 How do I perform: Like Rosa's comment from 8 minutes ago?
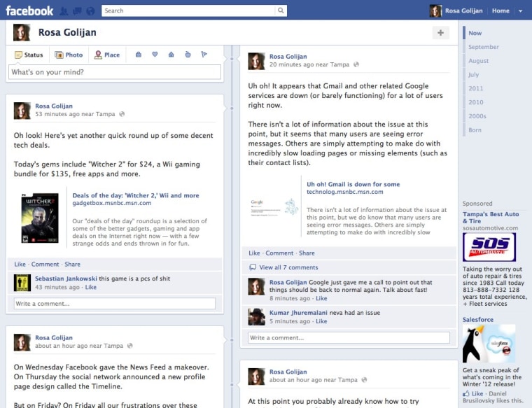321,298
